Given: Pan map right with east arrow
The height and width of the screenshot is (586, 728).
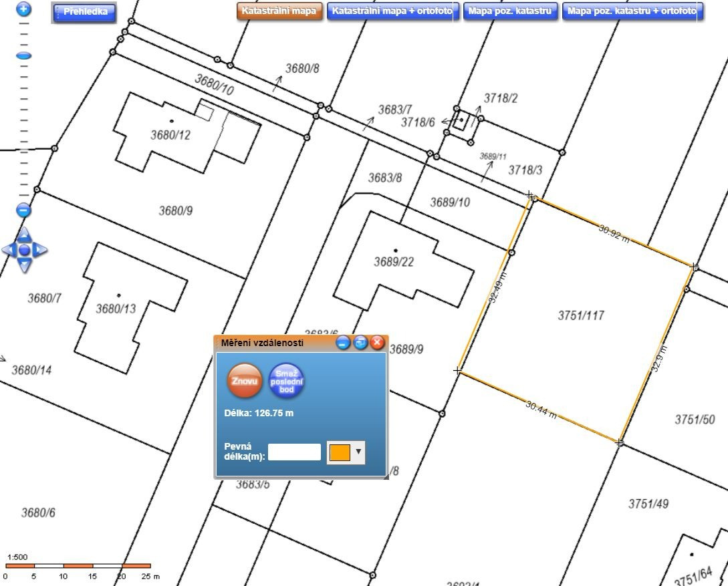Looking at the screenshot, I should pos(40,250).
